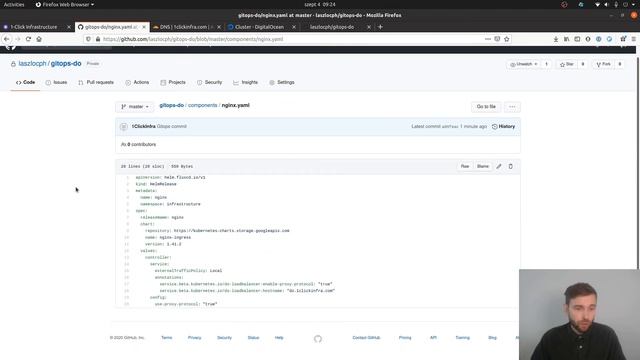Close the Cluster - DigitalOcean tab
The height and width of the screenshot is (360, 640).
(x=294, y=27)
